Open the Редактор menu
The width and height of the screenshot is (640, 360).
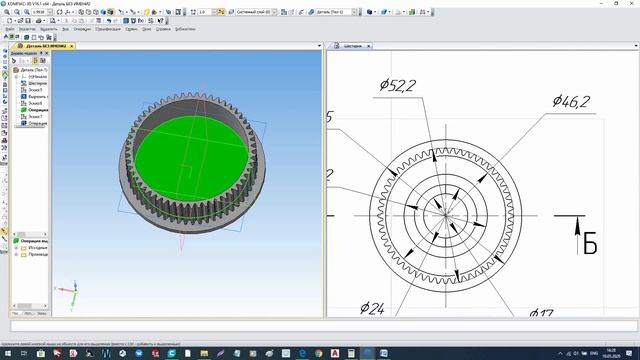coord(27,29)
